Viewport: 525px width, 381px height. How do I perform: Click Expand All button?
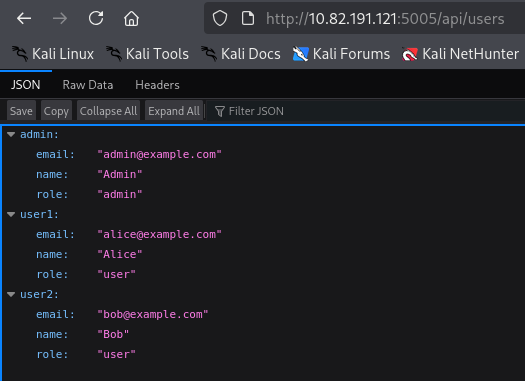tap(174, 111)
